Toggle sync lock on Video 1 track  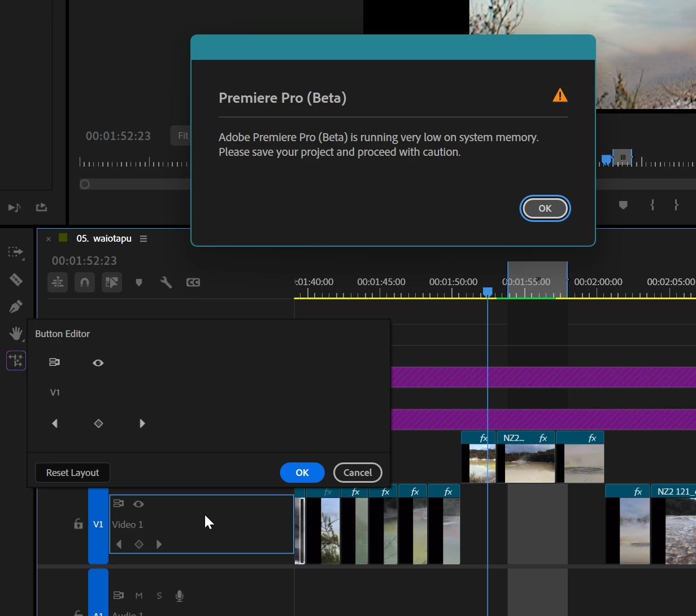click(x=118, y=504)
